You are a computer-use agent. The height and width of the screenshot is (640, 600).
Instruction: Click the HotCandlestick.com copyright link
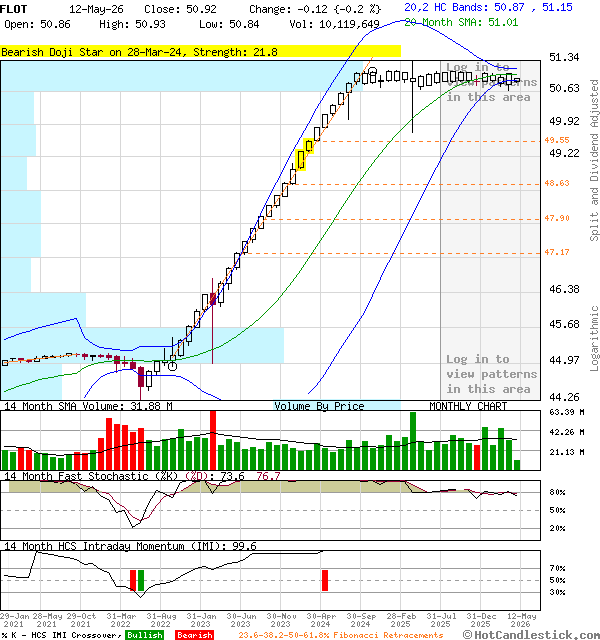click(531, 635)
